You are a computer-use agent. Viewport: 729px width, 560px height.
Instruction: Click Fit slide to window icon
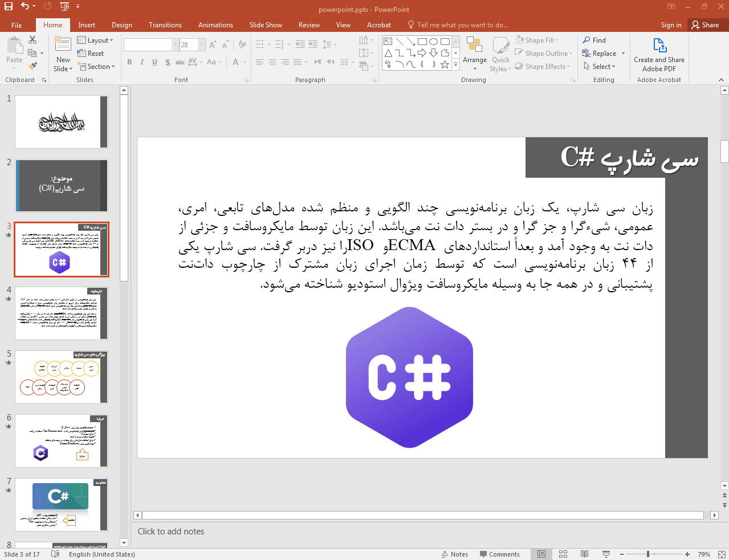(722, 554)
